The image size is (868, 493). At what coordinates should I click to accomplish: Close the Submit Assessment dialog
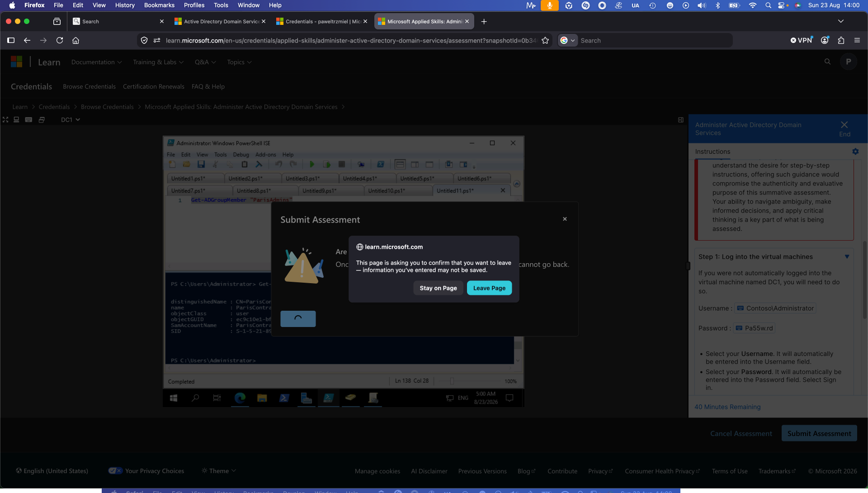[565, 219]
